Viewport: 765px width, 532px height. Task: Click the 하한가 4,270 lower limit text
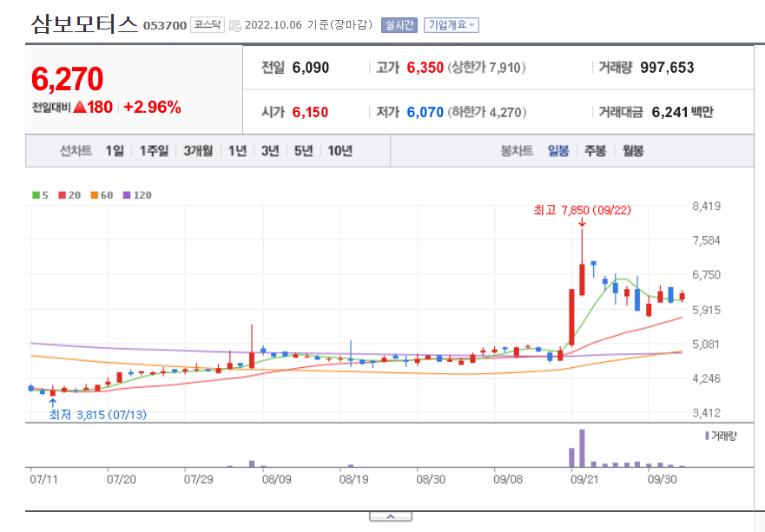[487, 113]
